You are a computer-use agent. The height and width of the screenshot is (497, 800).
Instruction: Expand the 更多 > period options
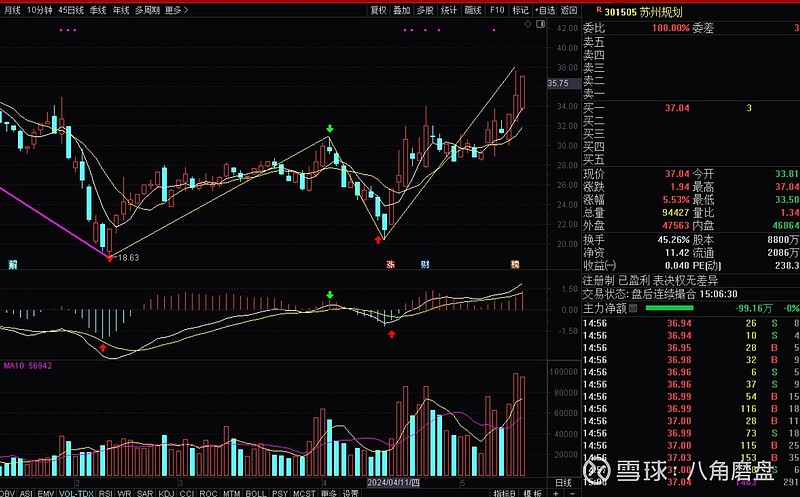[x=177, y=10]
